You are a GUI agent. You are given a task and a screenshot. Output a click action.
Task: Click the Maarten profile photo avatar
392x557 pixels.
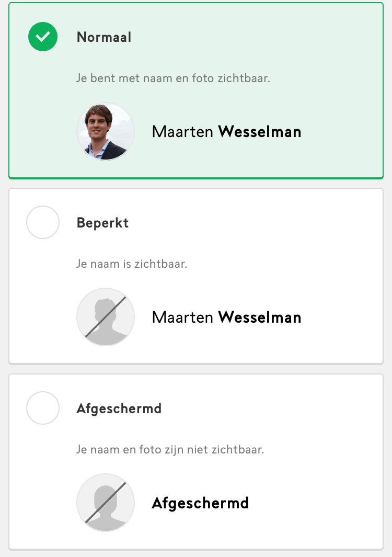(x=106, y=131)
